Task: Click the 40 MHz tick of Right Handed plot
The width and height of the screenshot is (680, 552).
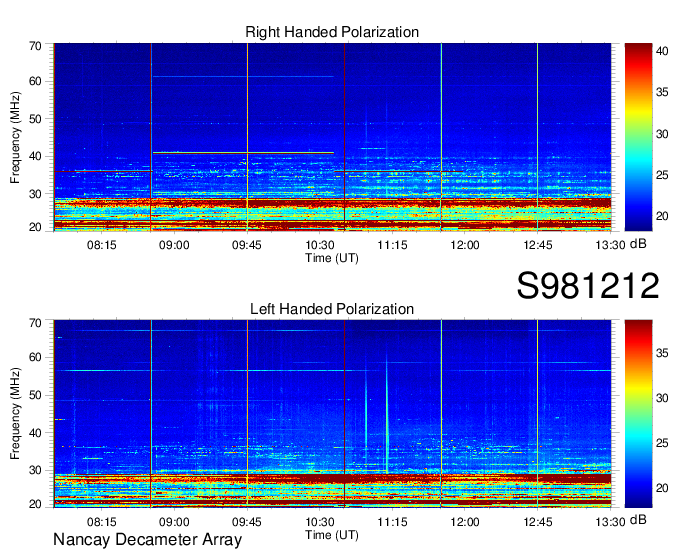Action: coord(36,156)
